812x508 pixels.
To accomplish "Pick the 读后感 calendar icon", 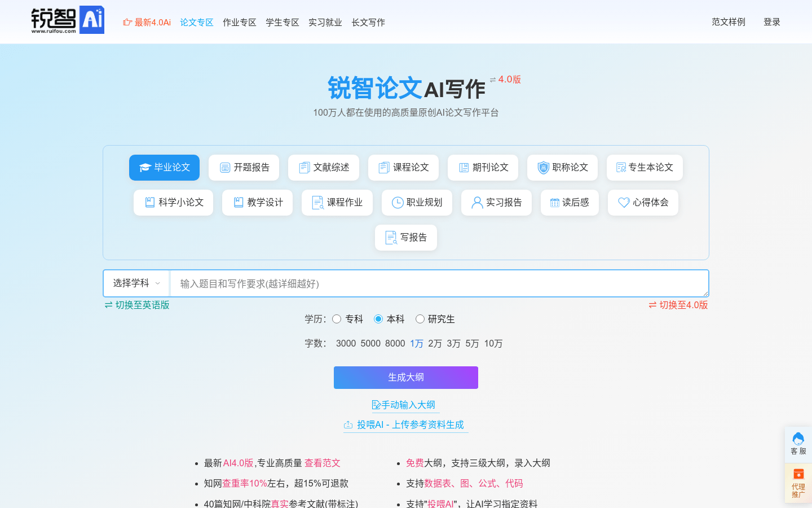I will click(x=555, y=203).
